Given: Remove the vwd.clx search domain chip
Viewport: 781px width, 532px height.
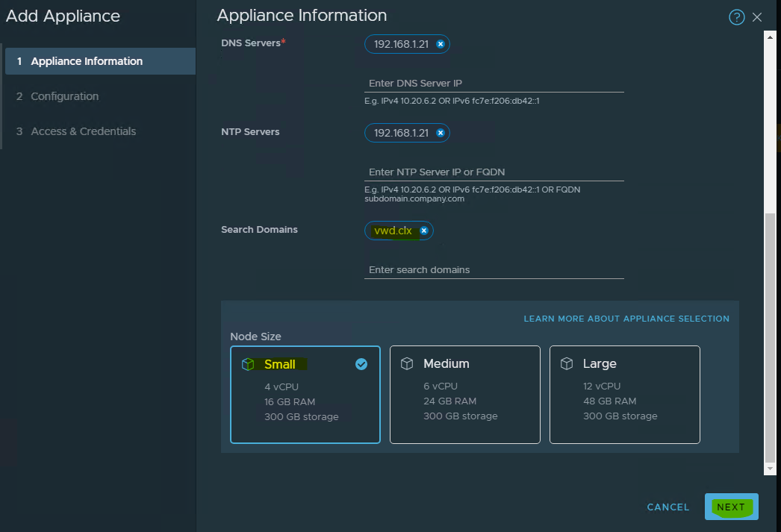Looking at the screenshot, I should tap(424, 231).
